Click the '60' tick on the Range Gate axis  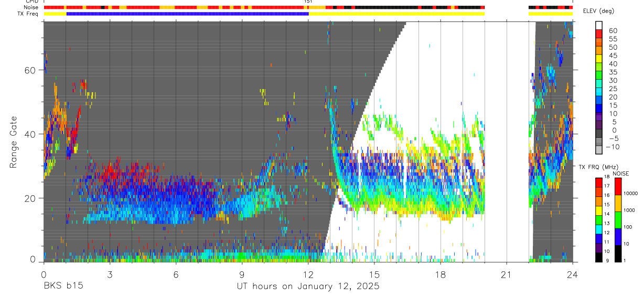29,70
